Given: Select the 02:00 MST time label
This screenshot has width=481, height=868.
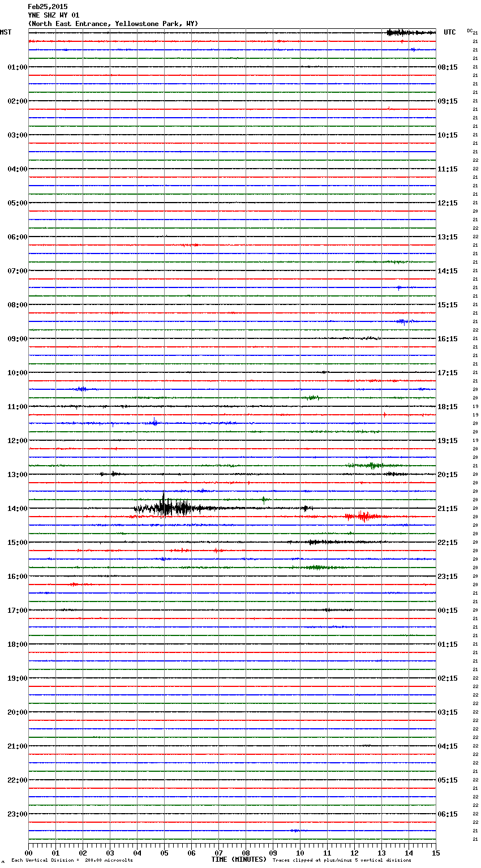Looking at the screenshot, I should [x=17, y=101].
